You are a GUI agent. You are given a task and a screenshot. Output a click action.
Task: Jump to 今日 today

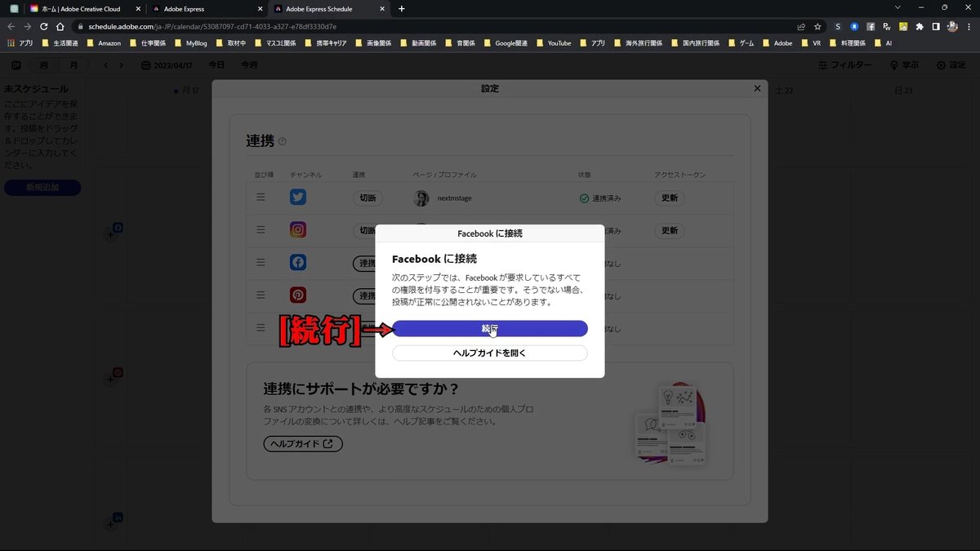pyautogui.click(x=216, y=65)
